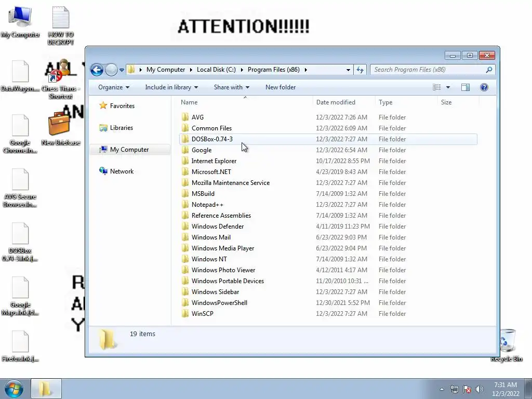Click New folder button
The height and width of the screenshot is (399, 532).
[281, 87]
